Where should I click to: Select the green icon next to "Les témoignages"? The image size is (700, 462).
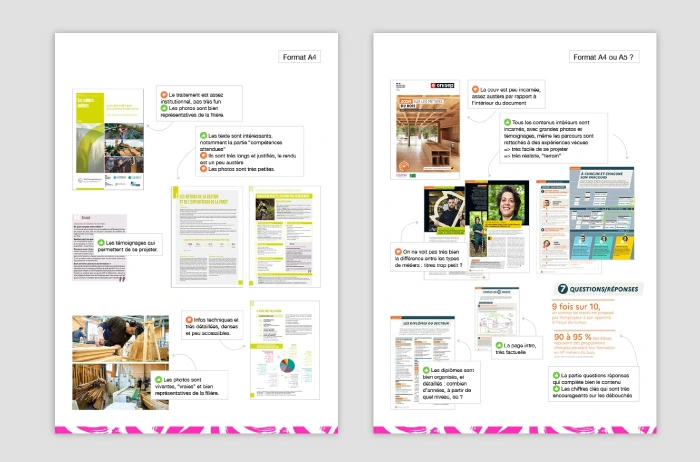click(x=100, y=242)
